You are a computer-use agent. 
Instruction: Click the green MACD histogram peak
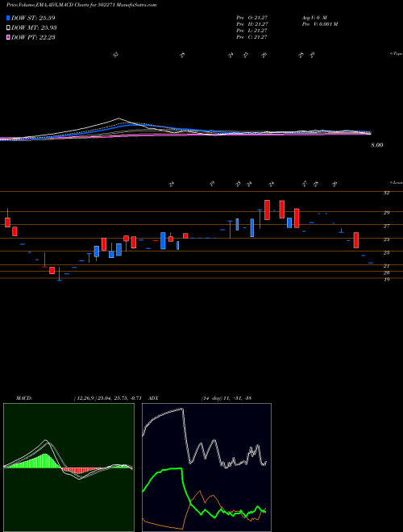point(44,461)
